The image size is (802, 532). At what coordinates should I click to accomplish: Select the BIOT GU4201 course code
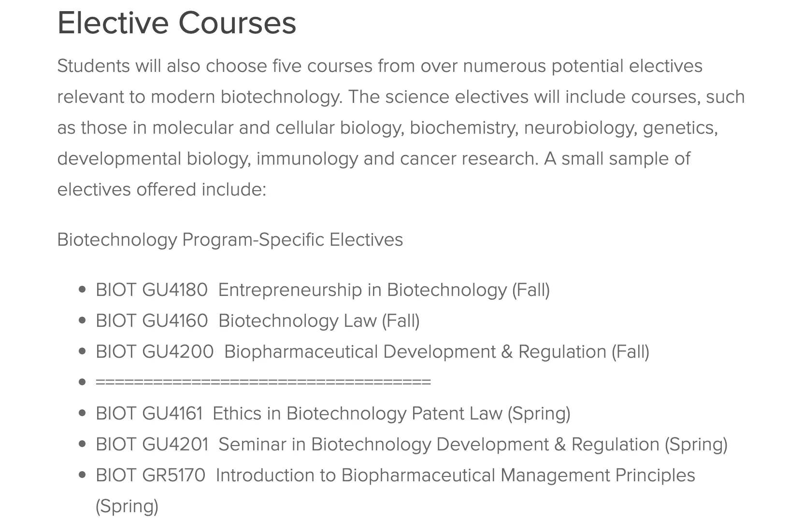152,444
